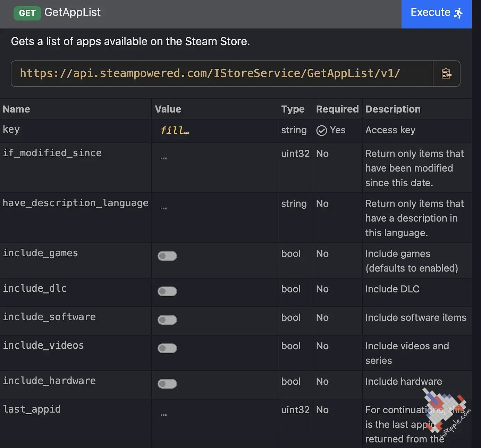The image size is (481, 448).
Task: Toggle the include_videos switch
Action: (x=167, y=348)
